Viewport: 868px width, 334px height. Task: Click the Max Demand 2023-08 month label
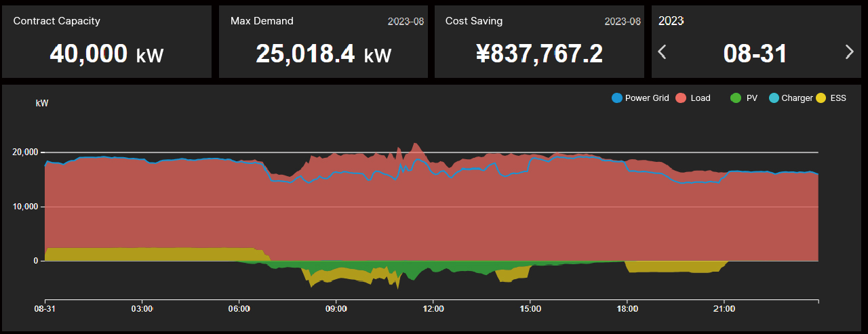coord(406,21)
